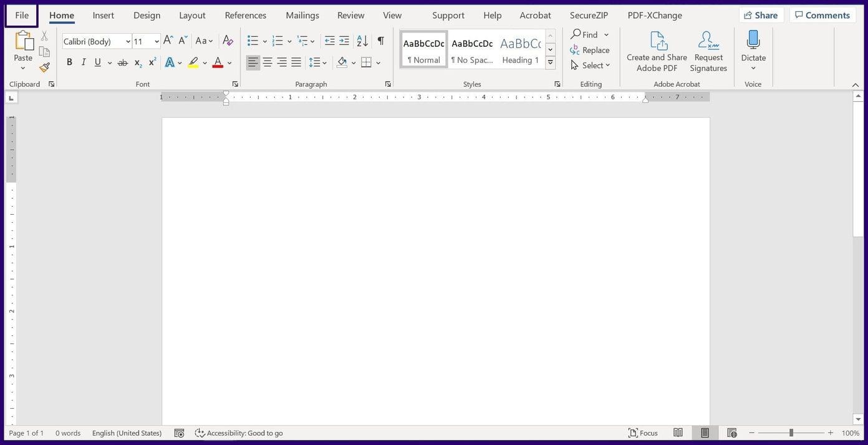Apply borders icon
This screenshot has width=868, height=445.
coord(367,62)
